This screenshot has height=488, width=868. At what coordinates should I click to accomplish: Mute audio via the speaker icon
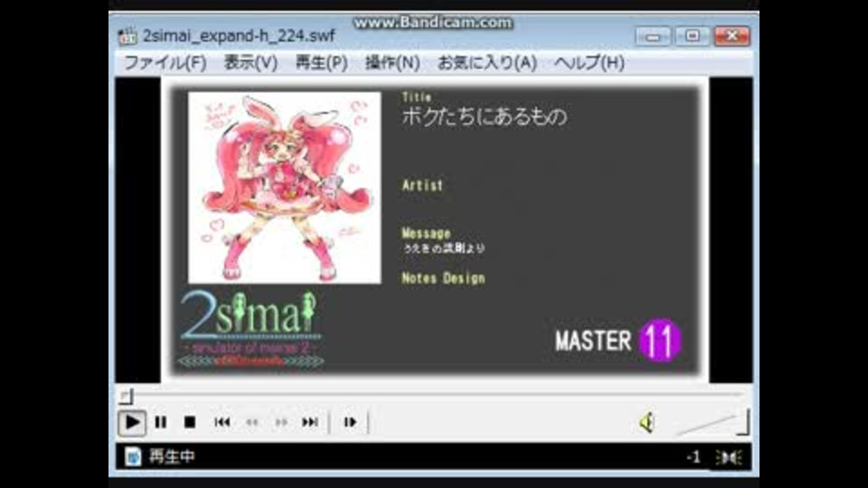[x=646, y=423]
